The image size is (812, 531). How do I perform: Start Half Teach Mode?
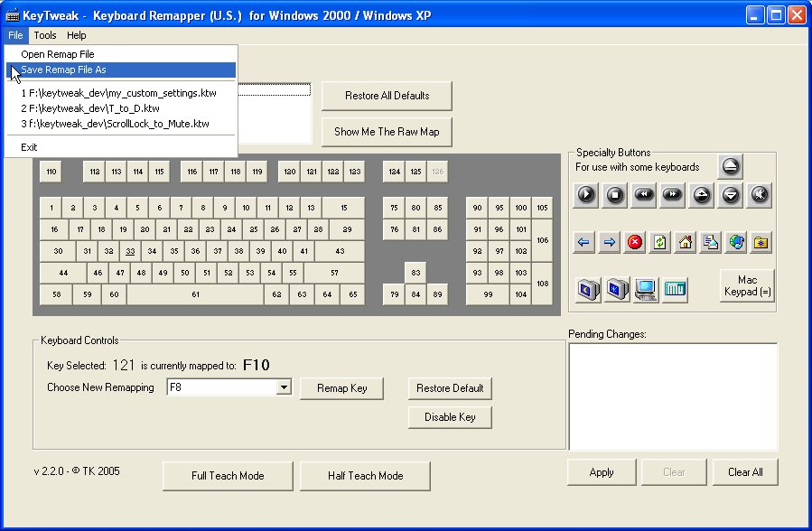[365, 476]
